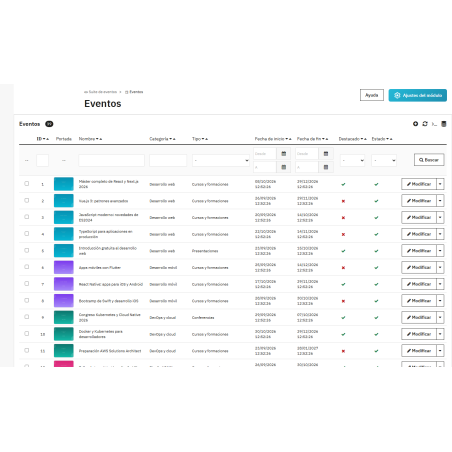Click the Buscar filter button

(429, 160)
